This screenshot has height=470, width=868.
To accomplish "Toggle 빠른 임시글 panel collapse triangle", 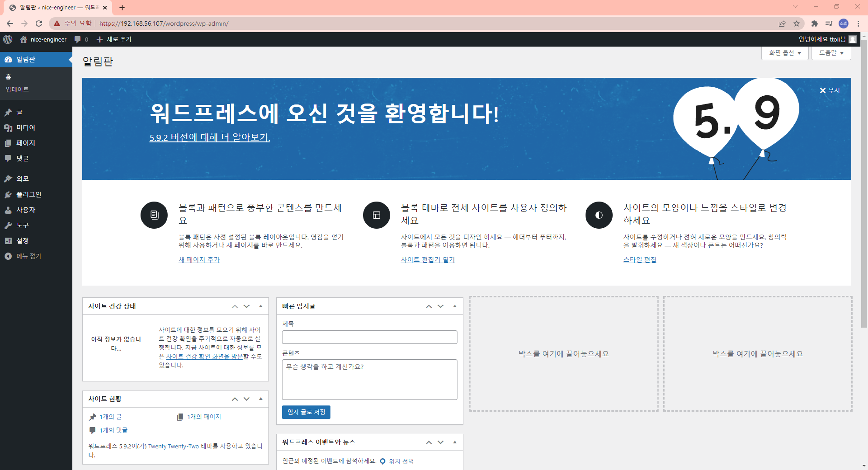I will (x=455, y=306).
